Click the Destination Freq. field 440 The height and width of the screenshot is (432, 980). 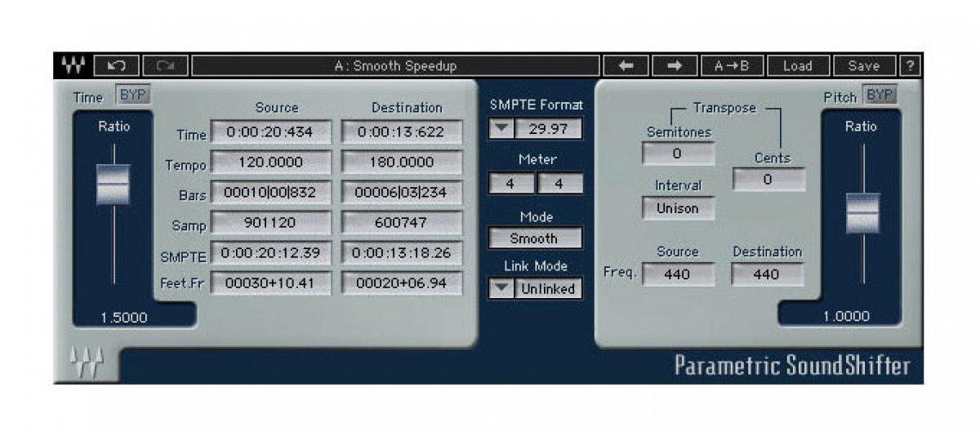click(767, 274)
